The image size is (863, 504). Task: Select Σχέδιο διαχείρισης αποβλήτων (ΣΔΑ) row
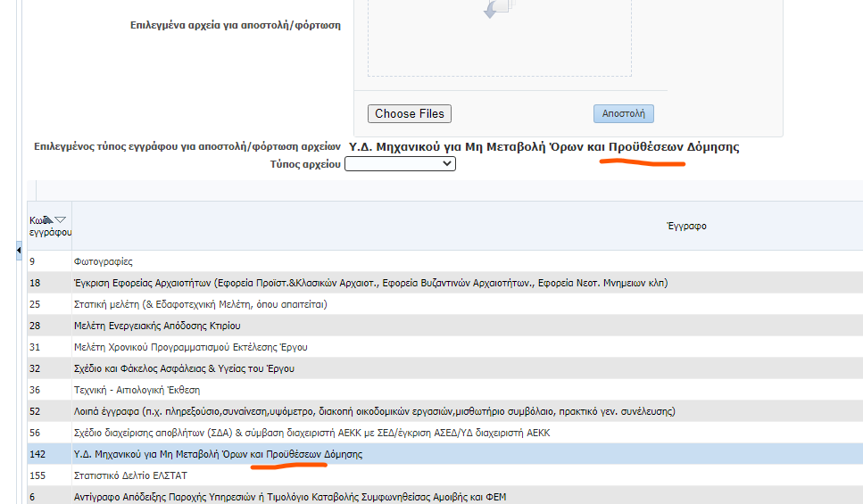click(311, 433)
